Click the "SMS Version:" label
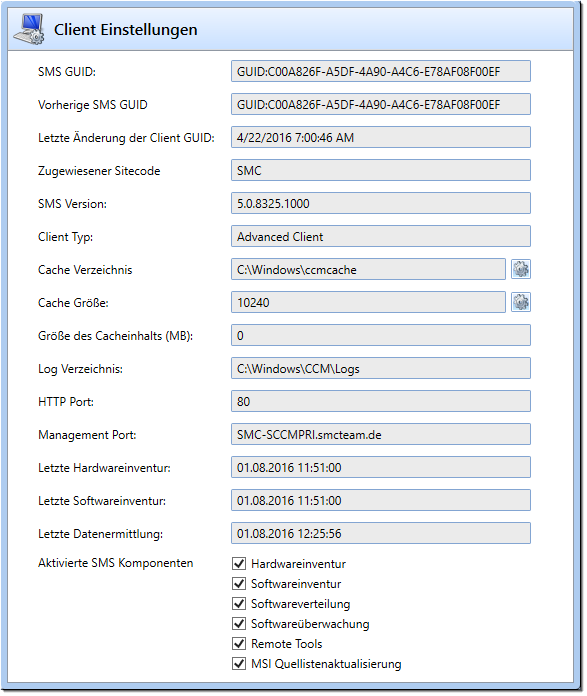The width and height of the screenshot is (587, 696). pos(72,204)
